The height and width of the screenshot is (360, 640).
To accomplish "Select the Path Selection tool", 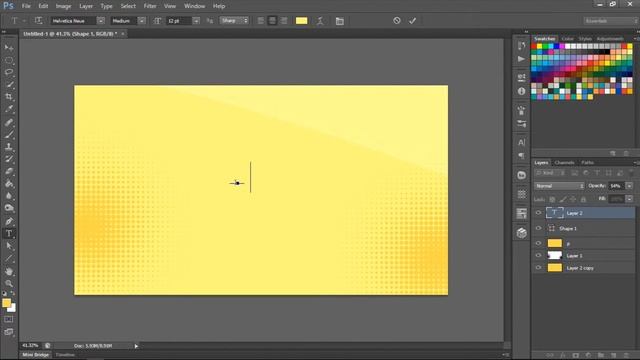I will point(9,246).
